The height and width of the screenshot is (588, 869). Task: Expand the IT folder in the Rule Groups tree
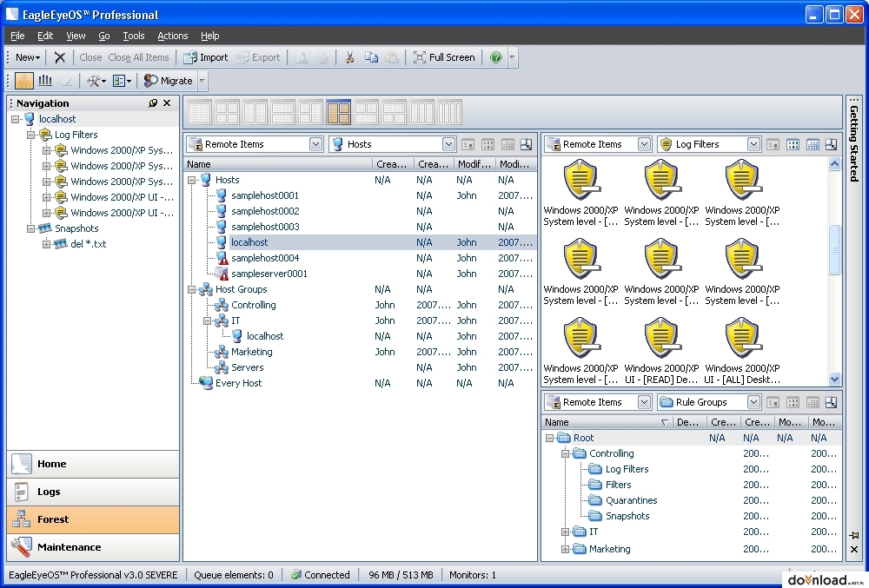point(566,532)
